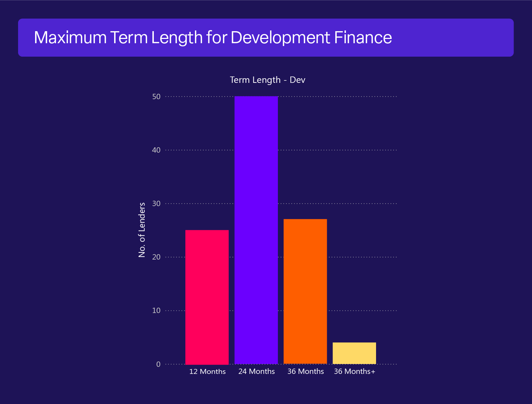532x404 pixels.
Task: Click the y-axis tick label 20
Action: (x=156, y=257)
